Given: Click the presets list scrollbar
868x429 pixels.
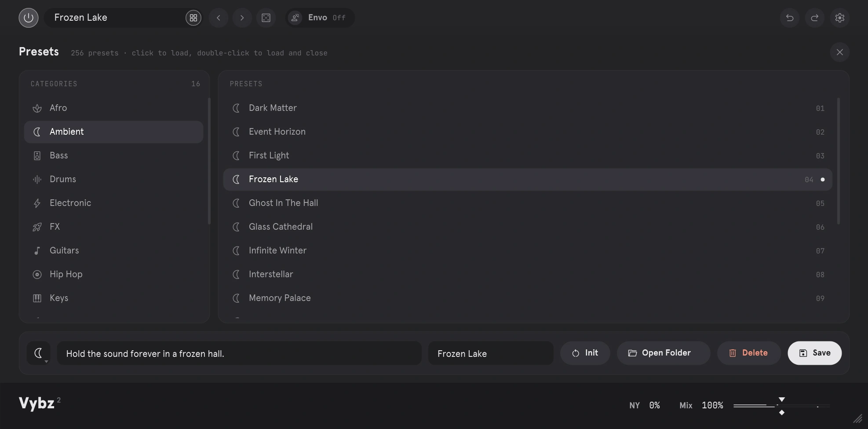Looking at the screenshot, I should (x=839, y=161).
